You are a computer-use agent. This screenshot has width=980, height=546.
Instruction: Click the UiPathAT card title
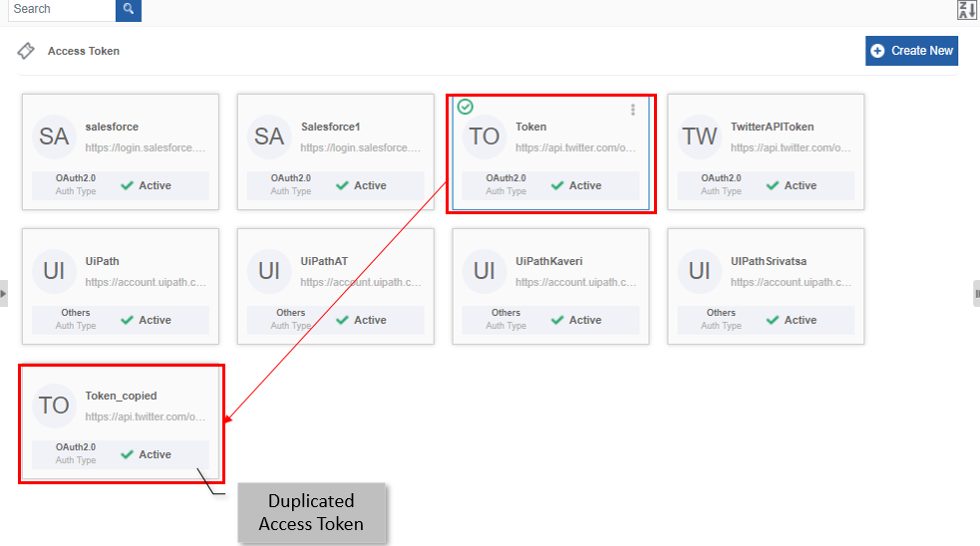point(324,261)
